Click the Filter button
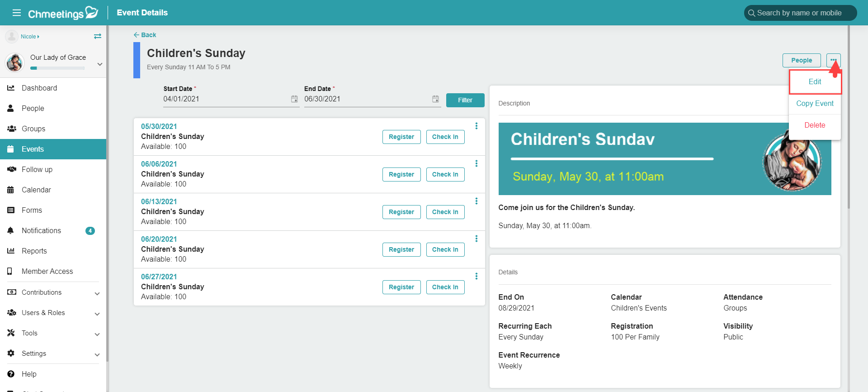868x392 pixels. (465, 100)
